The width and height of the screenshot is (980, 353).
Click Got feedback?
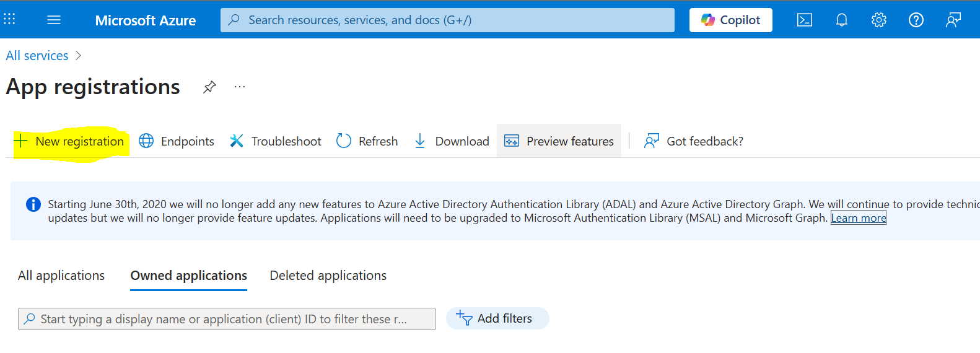(694, 141)
